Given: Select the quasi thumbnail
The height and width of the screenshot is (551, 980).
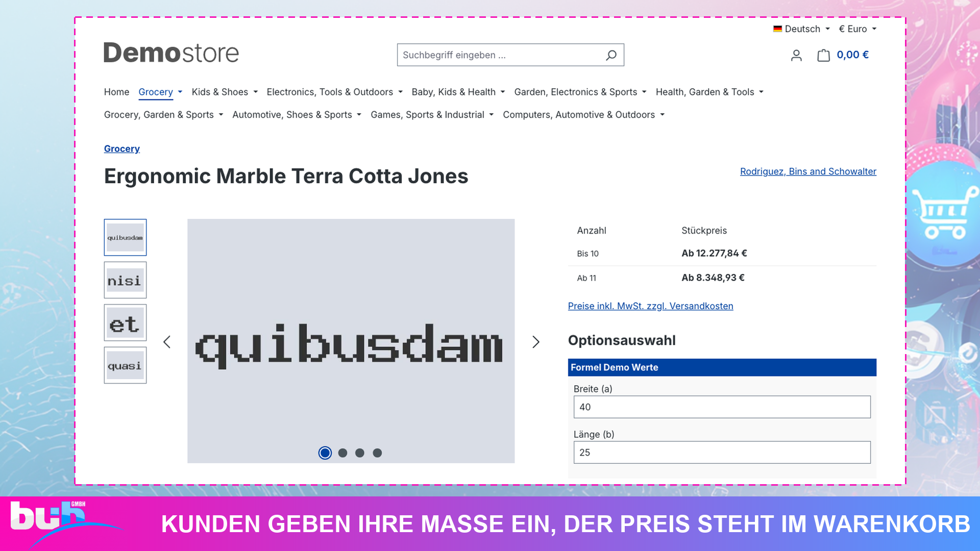Looking at the screenshot, I should 125,365.
